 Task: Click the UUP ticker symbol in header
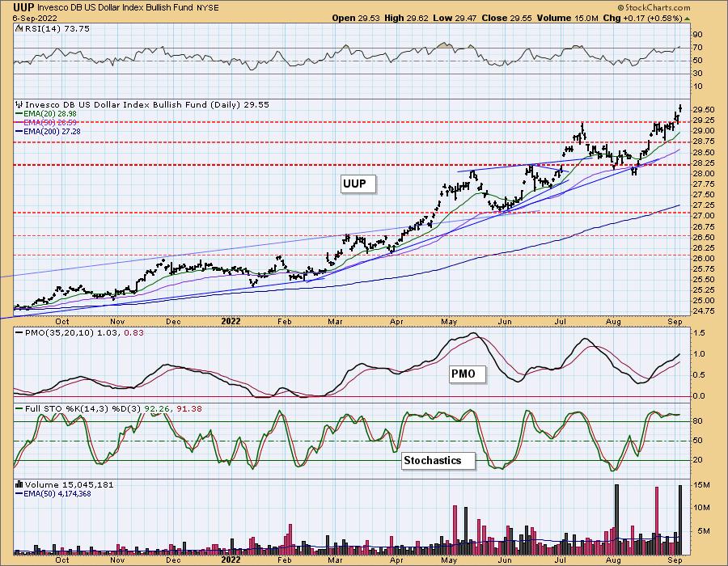(23, 7)
